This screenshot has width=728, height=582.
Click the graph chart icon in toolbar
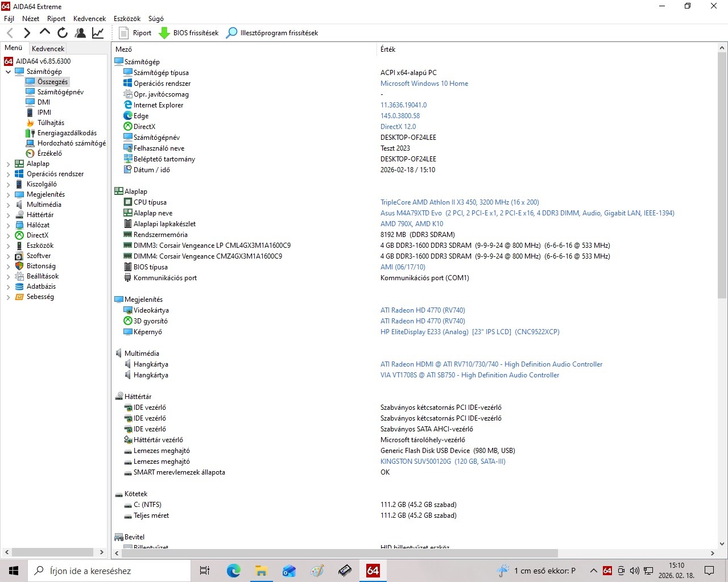pyautogui.click(x=98, y=33)
